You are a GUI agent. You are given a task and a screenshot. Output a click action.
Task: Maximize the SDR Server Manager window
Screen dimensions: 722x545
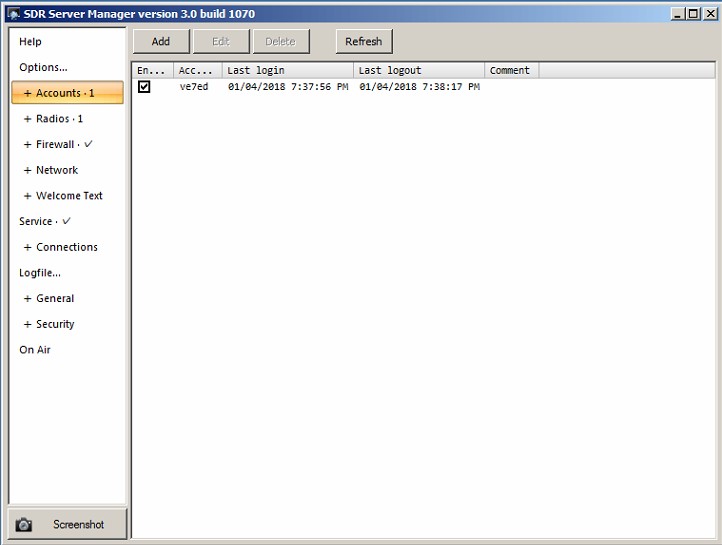693,14
